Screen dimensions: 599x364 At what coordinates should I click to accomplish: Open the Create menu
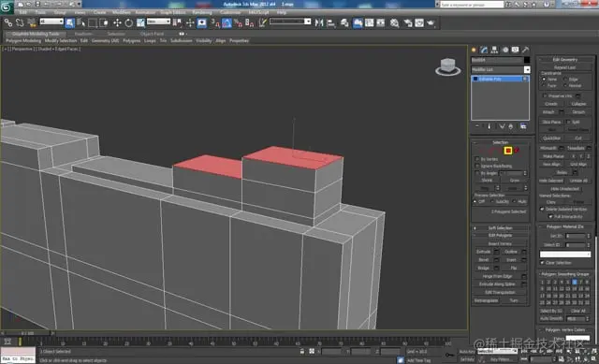[x=99, y=12]
